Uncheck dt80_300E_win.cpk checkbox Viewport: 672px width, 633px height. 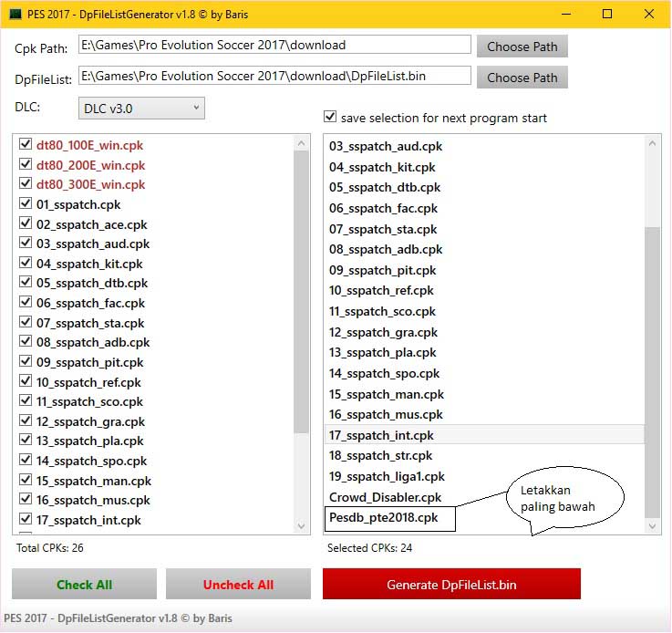[x=26, y=183]
